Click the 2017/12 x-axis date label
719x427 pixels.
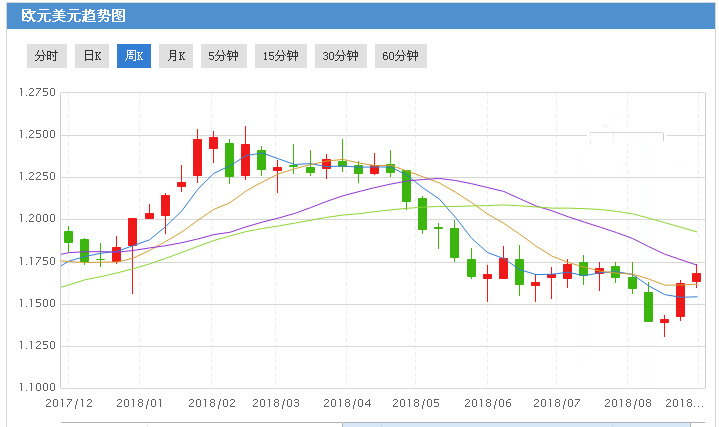pyautogui.click(x=70, y=403)
